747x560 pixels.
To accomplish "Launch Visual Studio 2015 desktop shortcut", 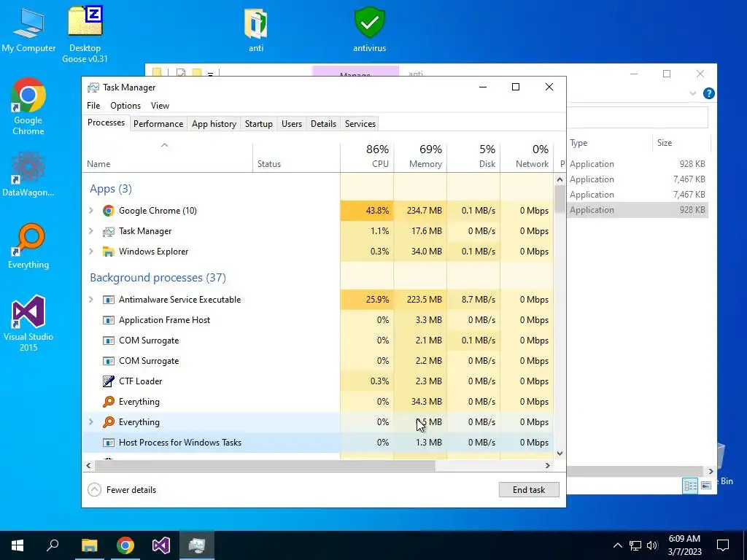I will (x=28, y=323).
